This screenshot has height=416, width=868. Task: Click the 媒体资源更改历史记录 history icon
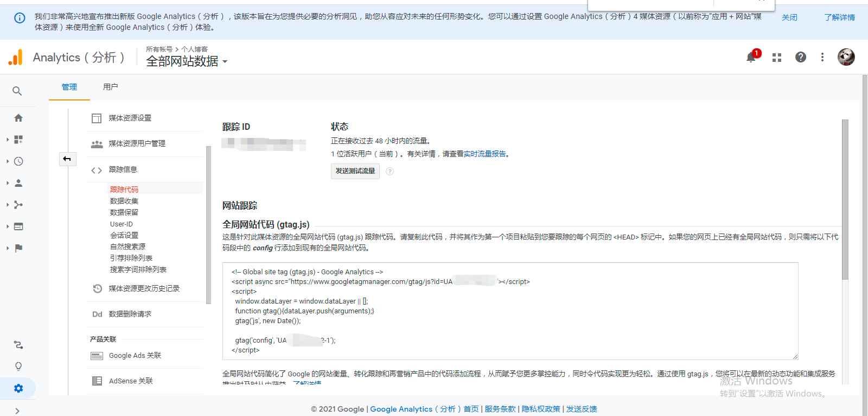97,288
